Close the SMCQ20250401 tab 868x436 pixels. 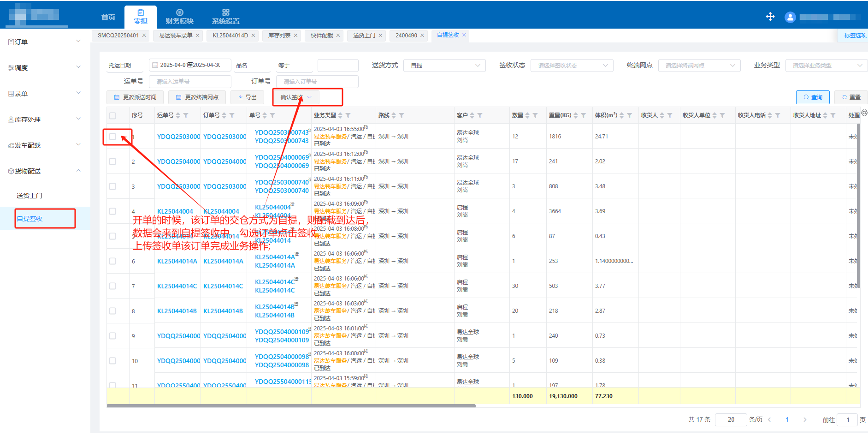pos(144,36)
